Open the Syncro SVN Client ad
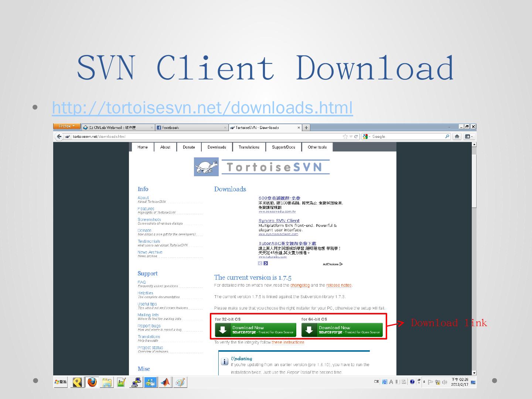This screenshot has width=532, height=399. [x=279, y=221]
